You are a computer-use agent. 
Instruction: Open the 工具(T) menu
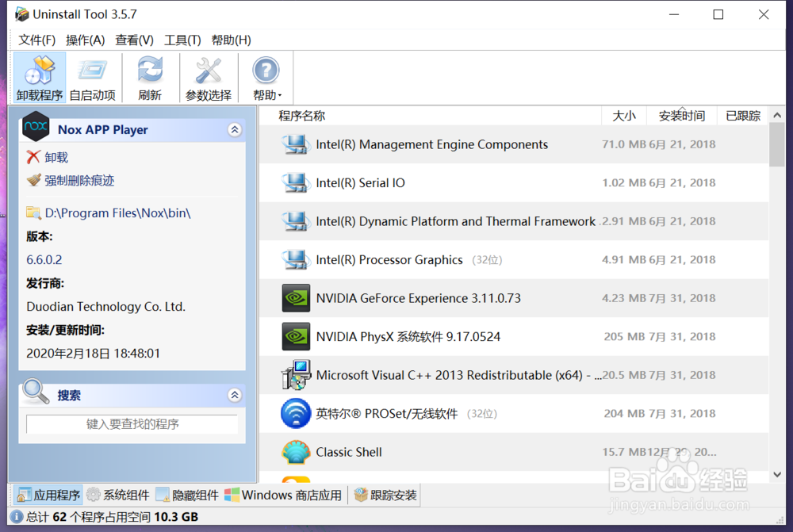(182, 40)
